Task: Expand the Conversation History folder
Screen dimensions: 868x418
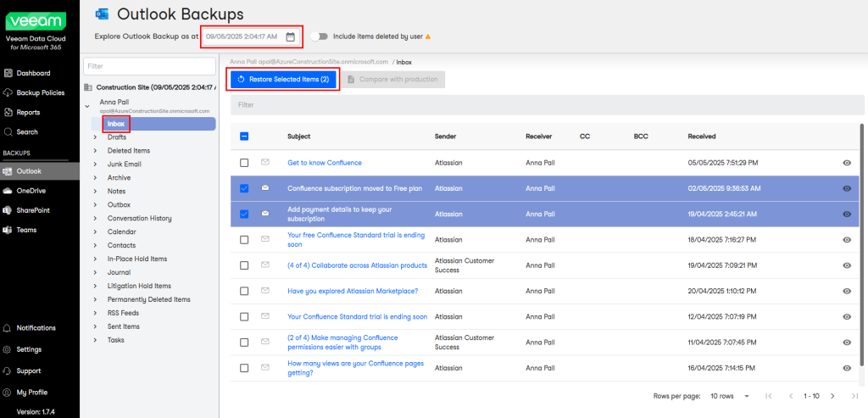Action: pos(95,218)
